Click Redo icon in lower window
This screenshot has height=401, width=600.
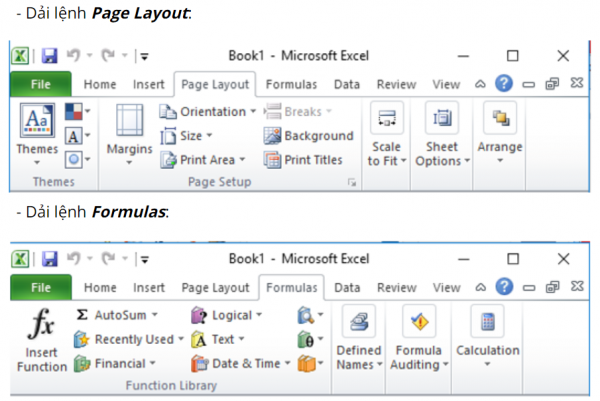tap(109, 259)
